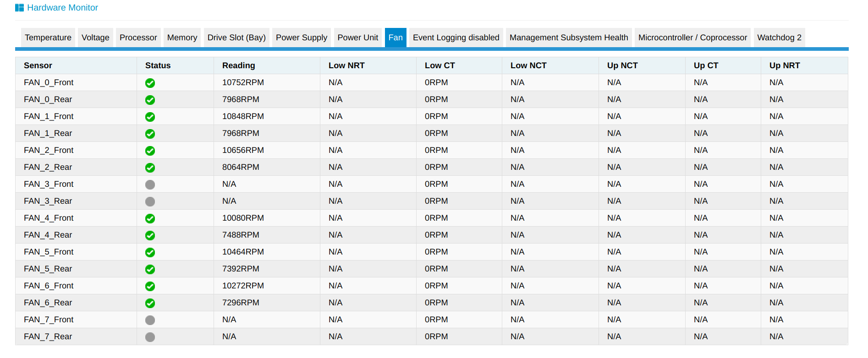This screenshot has width=868, height=358.
Task: Click the 7296RPM reading value
Action: tap(241, 303)
